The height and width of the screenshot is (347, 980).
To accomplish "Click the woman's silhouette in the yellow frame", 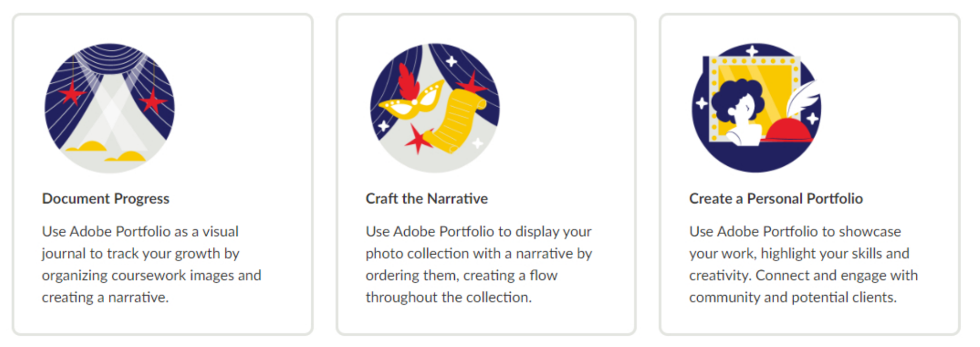I will (x=741, y=112).
